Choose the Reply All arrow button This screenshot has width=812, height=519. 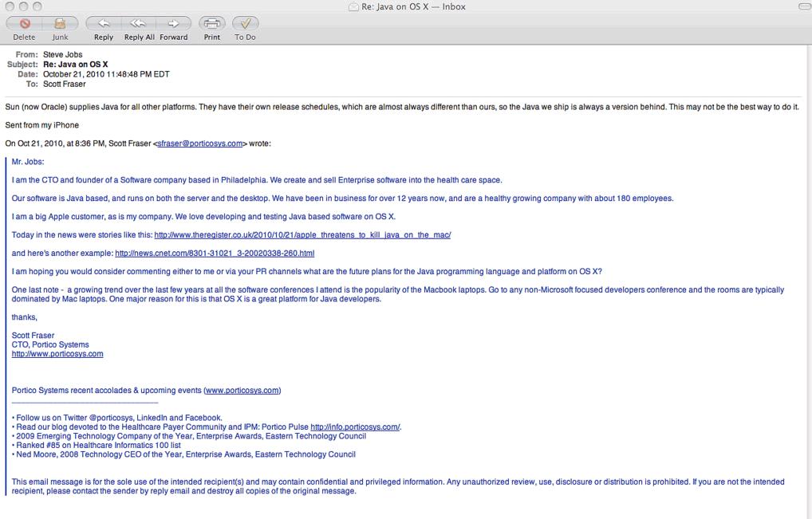coord(138,24)
